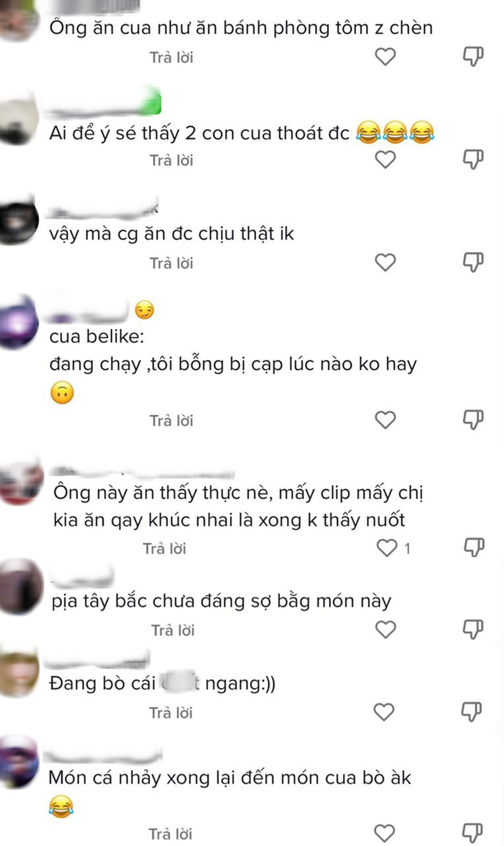Like the comment 'pịa tây bắc chưa đáng sợ bằng món này'
The image size is (504, 846).
point(386,629)
